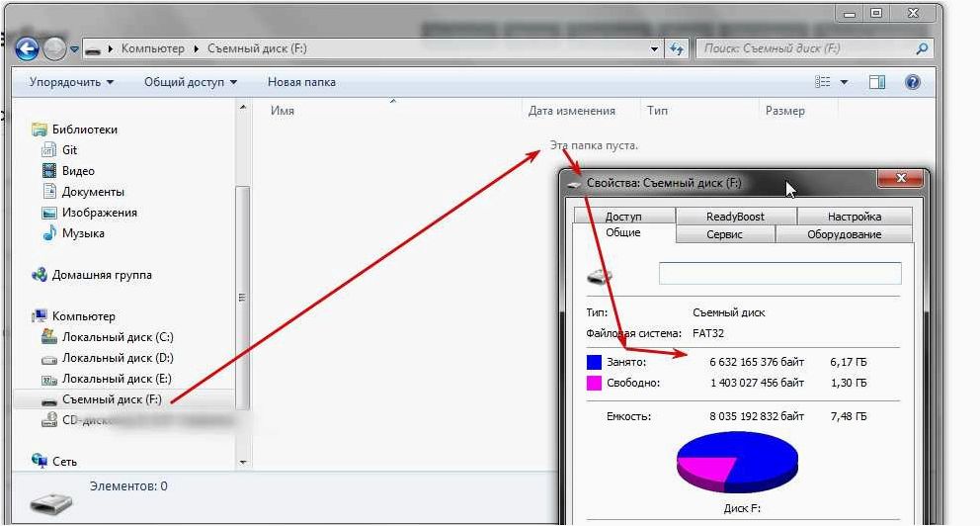Screen dimensions: 980x526
Task: Click the magenta Свободно color square
Action: pos(594,383)
